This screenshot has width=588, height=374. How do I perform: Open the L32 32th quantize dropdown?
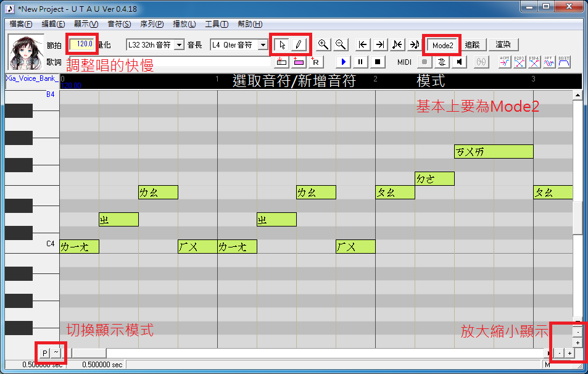(x=180, y=45)
